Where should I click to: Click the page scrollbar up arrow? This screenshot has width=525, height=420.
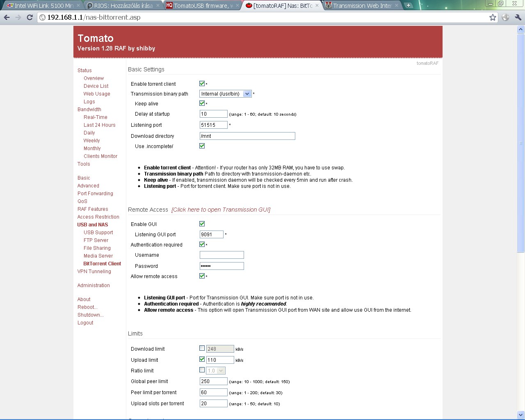521,30
